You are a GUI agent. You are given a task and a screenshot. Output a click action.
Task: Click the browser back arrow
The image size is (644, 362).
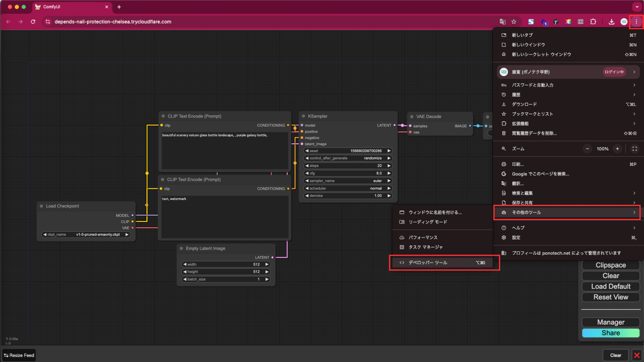[8, 22]
